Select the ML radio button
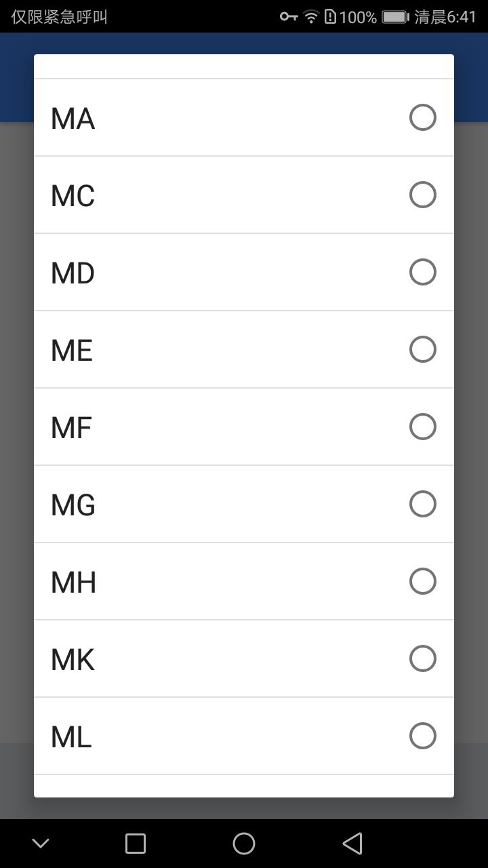 (x=423, y=736)
